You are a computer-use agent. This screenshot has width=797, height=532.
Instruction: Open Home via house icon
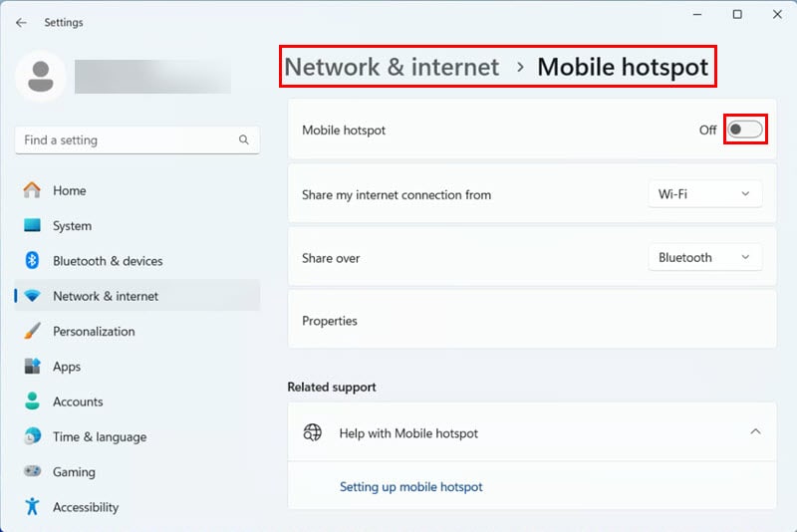(x=32, y=190)
